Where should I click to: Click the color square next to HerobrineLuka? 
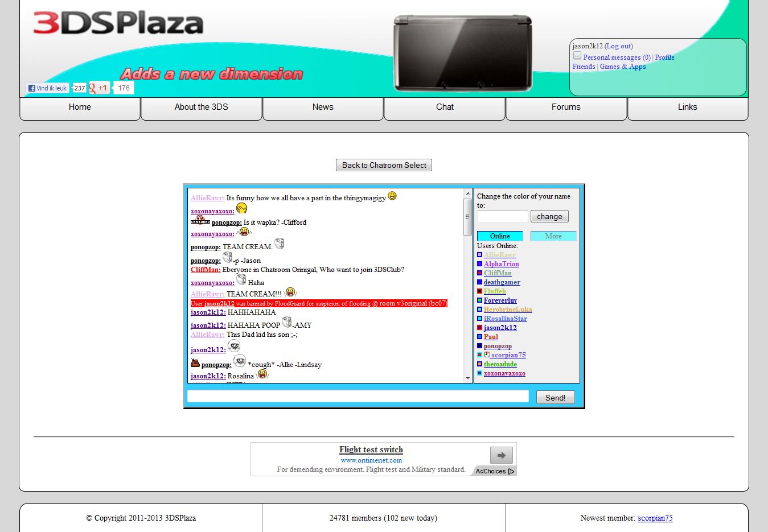pyautogui.click(x=480, y=310)
